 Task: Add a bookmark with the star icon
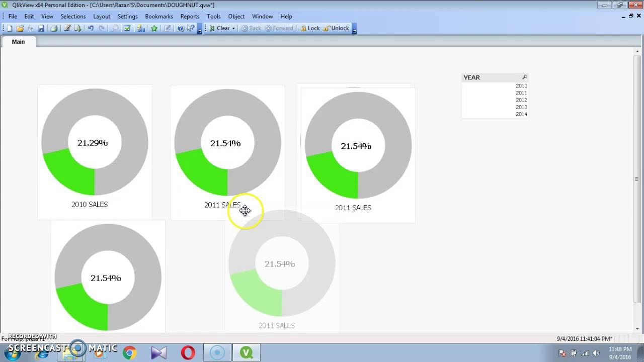point(154,29)
